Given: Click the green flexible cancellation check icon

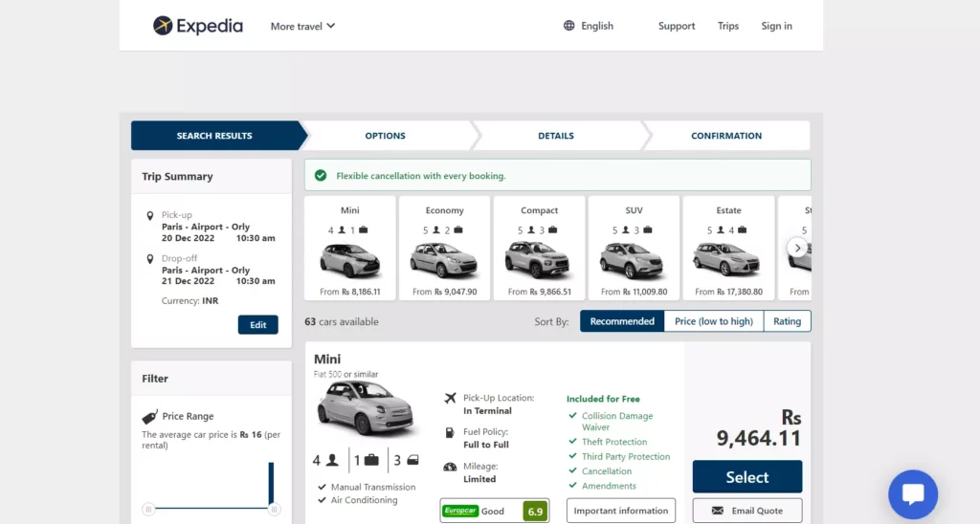Looking at the screenshot, I should pyautogui.click(x=321, y=176).
